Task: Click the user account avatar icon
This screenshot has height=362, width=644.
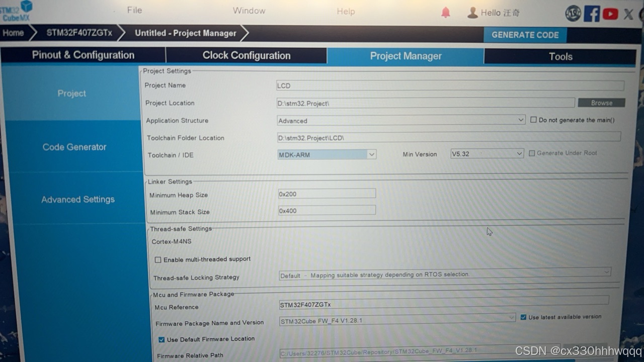Action: click(472, 13)
